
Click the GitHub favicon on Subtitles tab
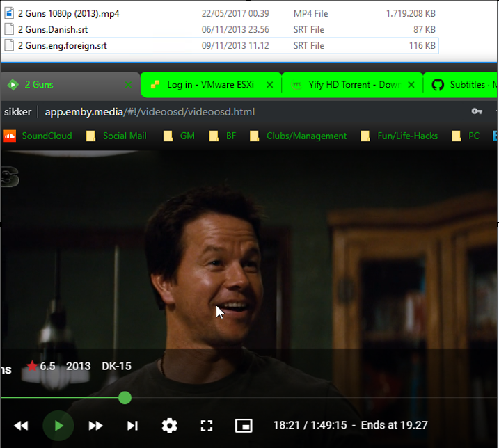coord(438,85)
